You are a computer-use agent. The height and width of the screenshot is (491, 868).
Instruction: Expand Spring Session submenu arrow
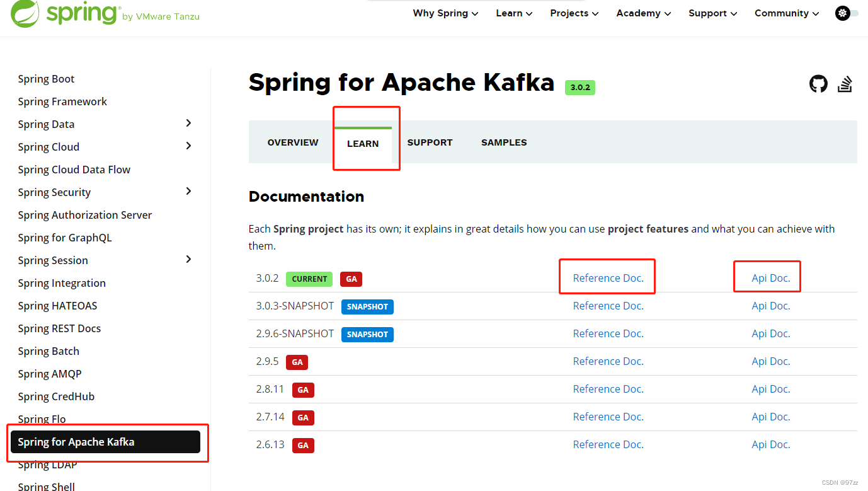pos(188,260)
